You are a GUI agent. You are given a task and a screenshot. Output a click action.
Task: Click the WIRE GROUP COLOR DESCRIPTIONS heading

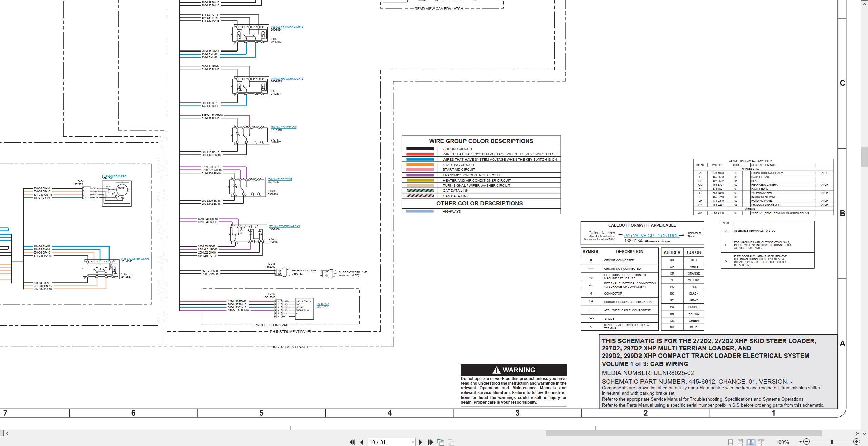click(x=481, y=141)
